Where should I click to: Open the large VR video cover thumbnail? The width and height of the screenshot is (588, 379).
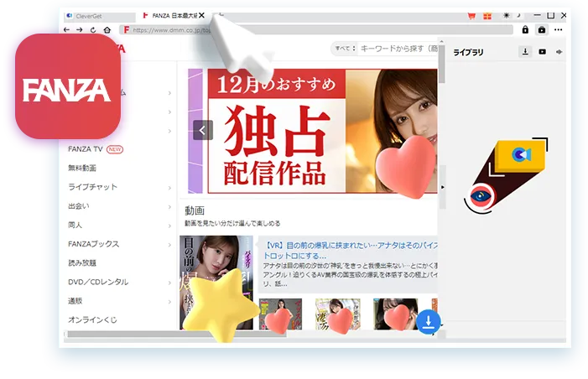(x=216, y=283)
